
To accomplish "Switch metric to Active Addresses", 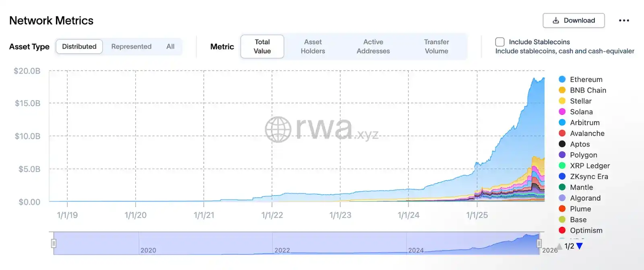I will click(x=373, y=47).
